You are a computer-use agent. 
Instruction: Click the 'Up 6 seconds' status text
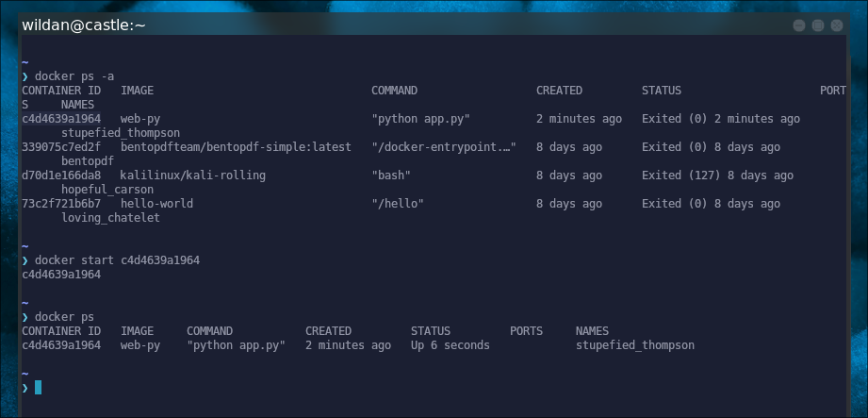click(x=450, y=345)
